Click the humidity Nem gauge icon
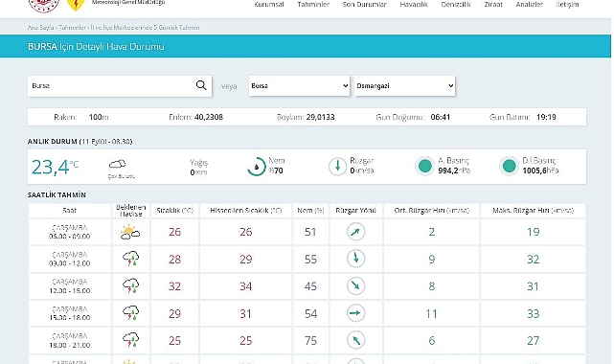Screen dimensions: 614x364 click(x=257, y=167)
